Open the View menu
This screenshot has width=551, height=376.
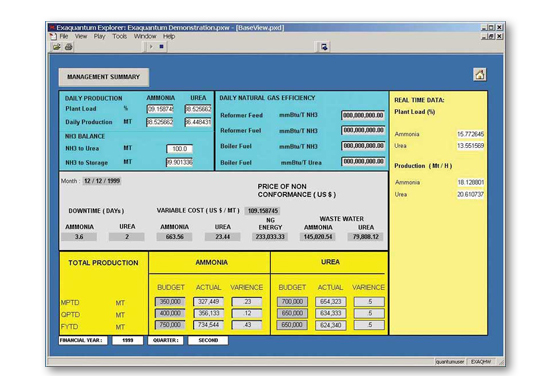(80, 36)
